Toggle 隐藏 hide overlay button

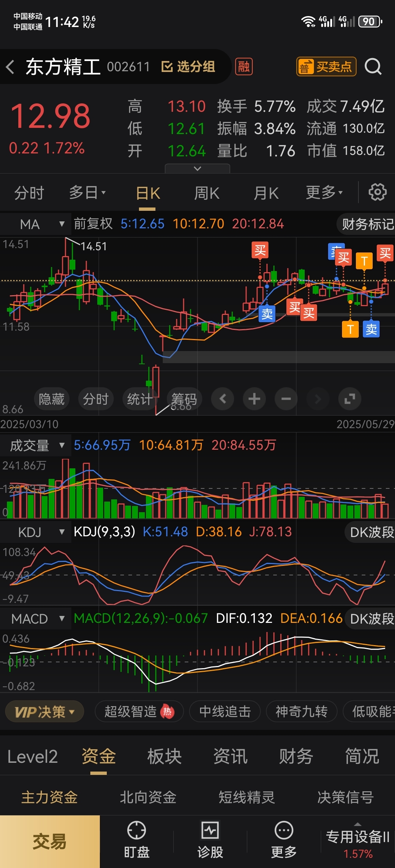[x=52, y=399]
